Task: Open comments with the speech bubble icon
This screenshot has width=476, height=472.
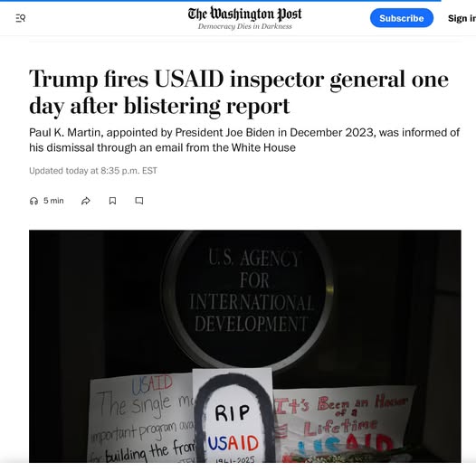Action: tap(139, 201)
